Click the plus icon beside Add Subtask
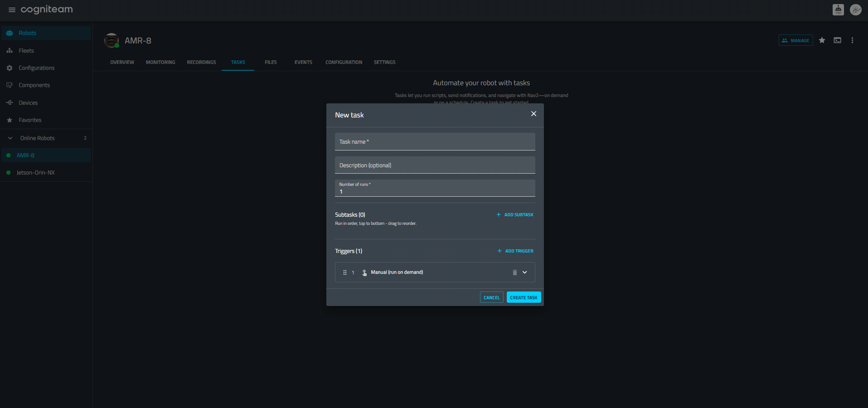Viewport: 868px width, 408px height. point(499,215)
